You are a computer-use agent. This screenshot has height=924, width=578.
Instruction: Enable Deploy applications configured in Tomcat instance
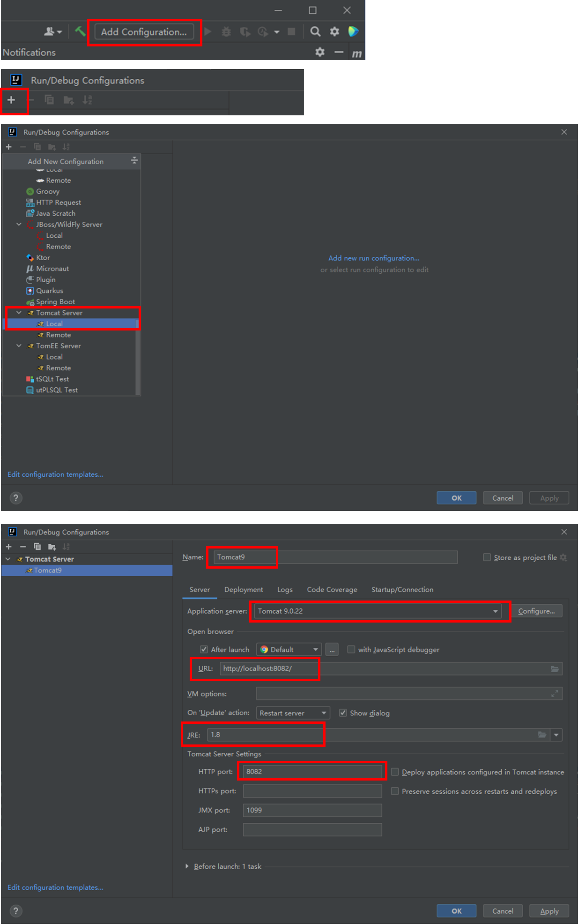pyautogui.click(x=395, y=772)
